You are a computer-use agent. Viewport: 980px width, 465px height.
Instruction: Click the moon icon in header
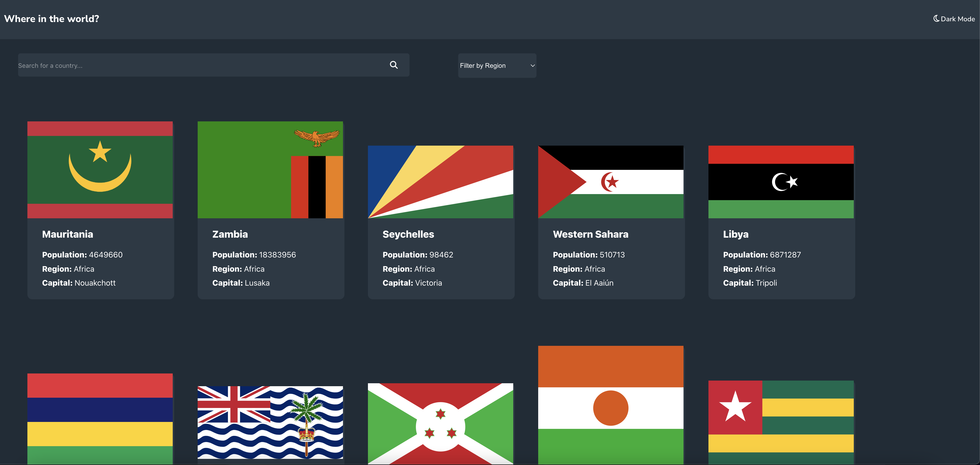936,19
